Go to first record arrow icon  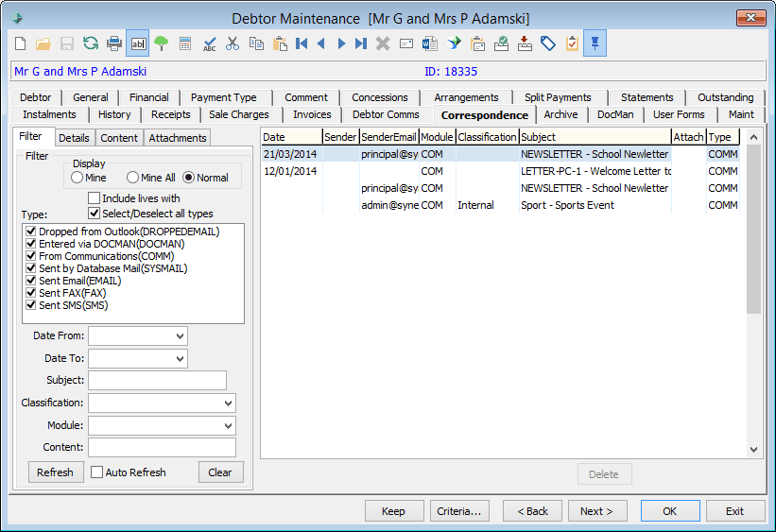pyautogui.click(x=302, y=43)
